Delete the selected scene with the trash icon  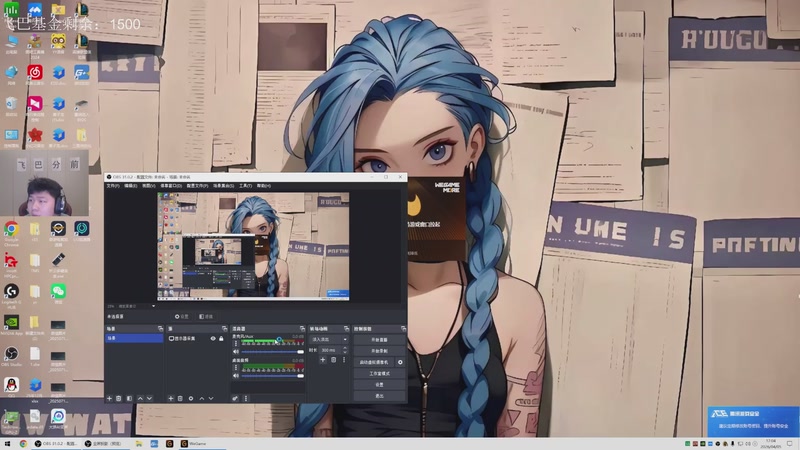point(118,398)
